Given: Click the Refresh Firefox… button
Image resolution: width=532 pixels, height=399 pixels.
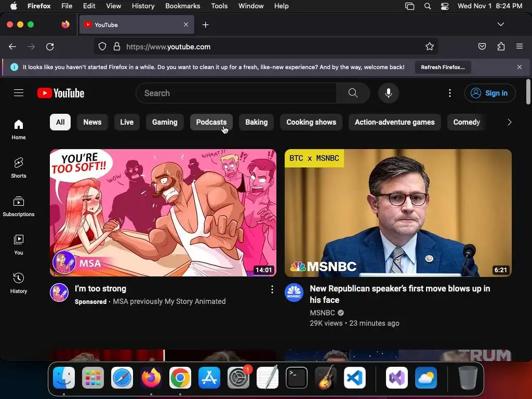Looking at the screenshot, I should point(443,67).
